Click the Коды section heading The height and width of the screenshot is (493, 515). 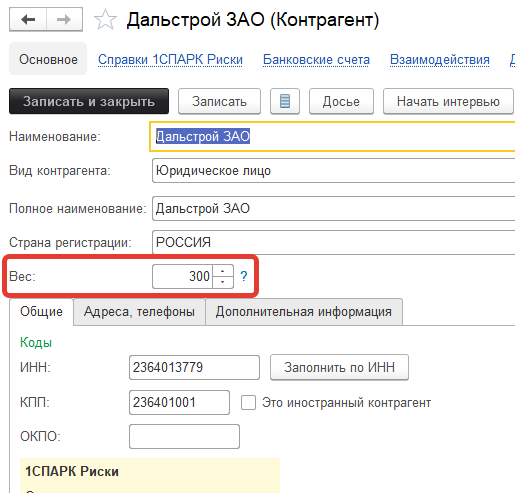pyautogui.click(x=36, y=342)
